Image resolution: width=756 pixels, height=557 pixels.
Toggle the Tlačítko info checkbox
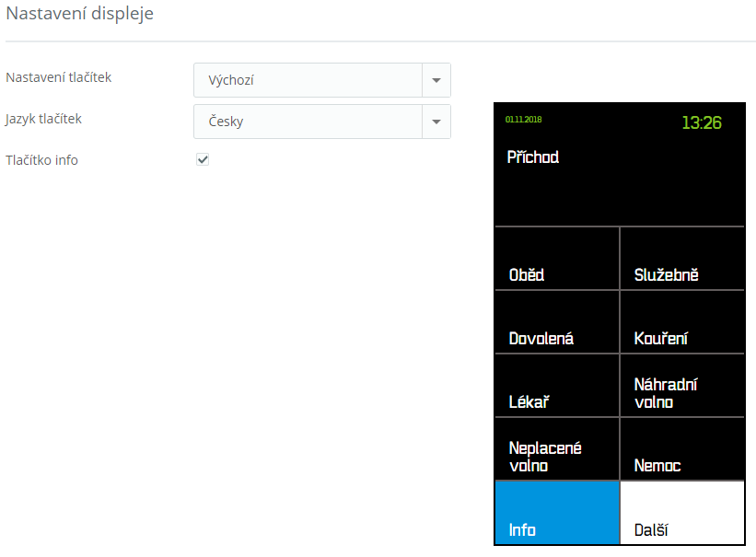tap(203, 159)
